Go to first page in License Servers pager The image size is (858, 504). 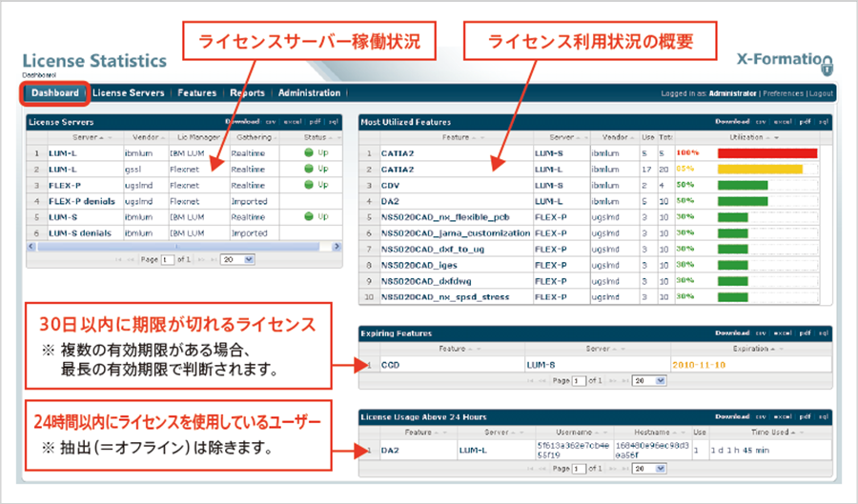coord(118,260)
